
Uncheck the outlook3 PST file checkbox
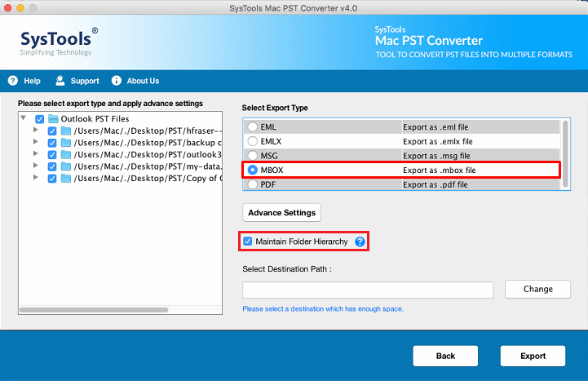tap(52, 155)
